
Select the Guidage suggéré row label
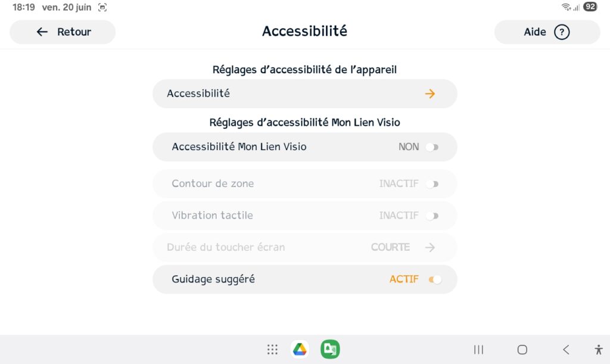click(213, 279)
